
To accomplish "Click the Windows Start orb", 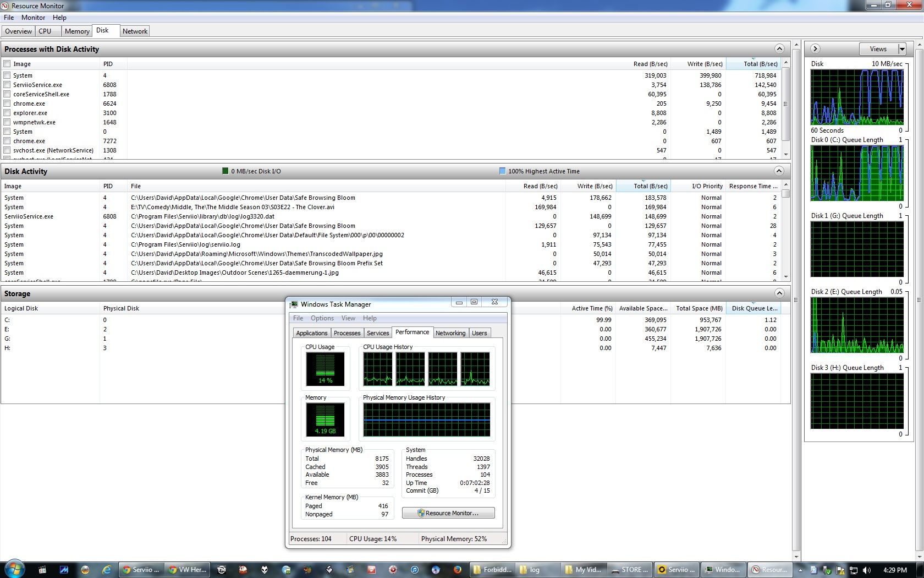I will (14, 569).
